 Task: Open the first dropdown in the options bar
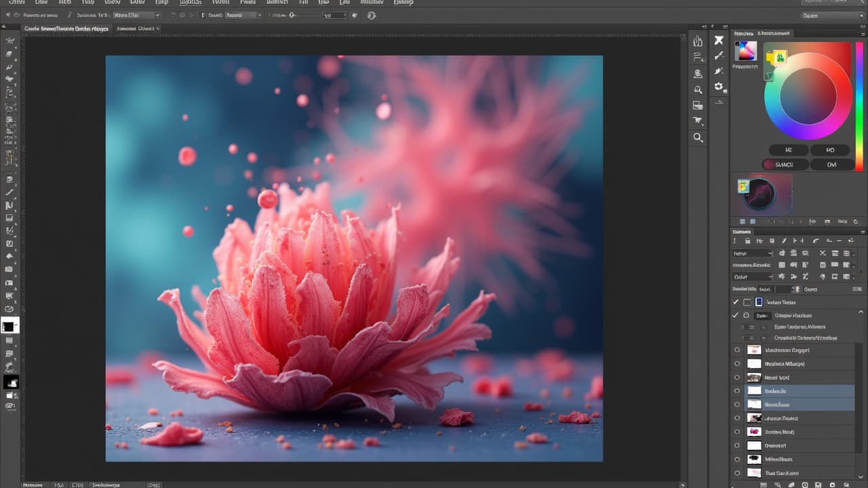[136, 15]
